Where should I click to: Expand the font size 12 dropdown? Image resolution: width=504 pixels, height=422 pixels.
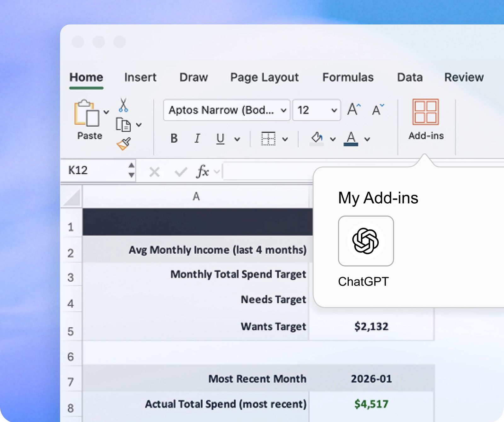334,110
